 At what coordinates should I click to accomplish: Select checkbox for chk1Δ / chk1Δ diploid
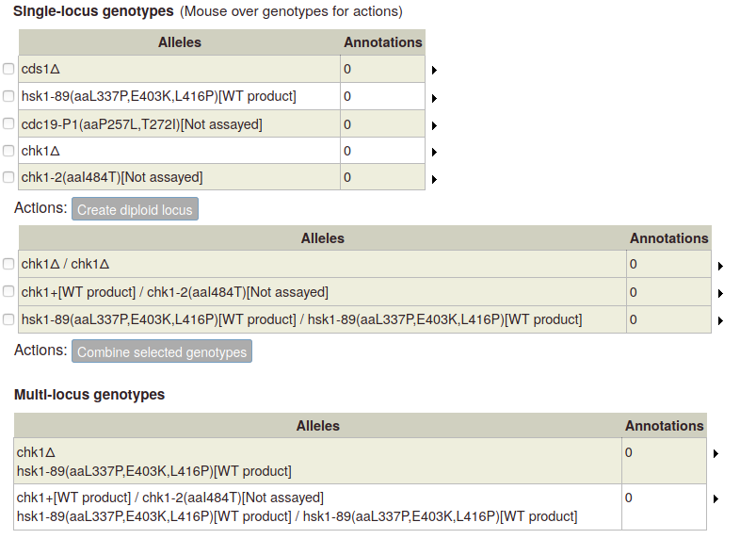tap(8, 264)
